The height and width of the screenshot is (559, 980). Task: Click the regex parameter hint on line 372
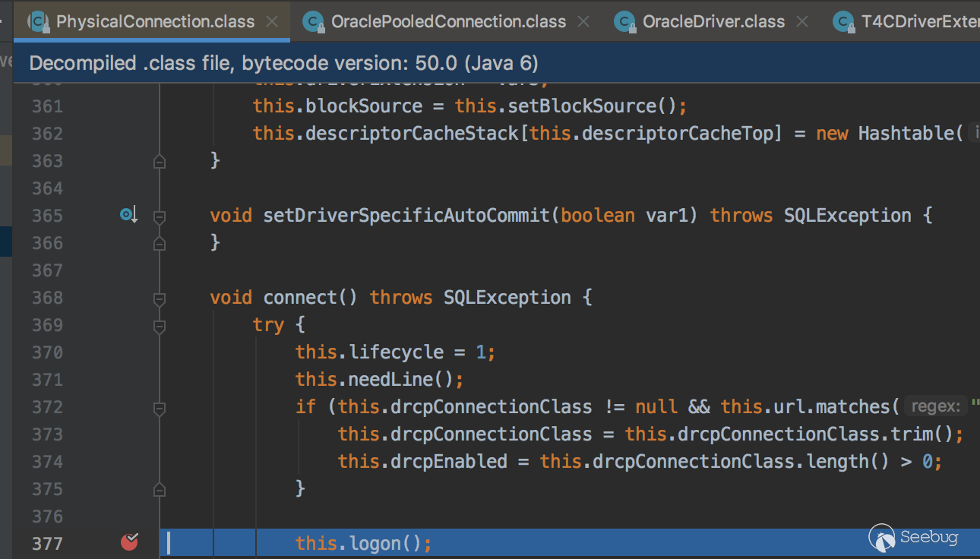click(x=934, y=406)
